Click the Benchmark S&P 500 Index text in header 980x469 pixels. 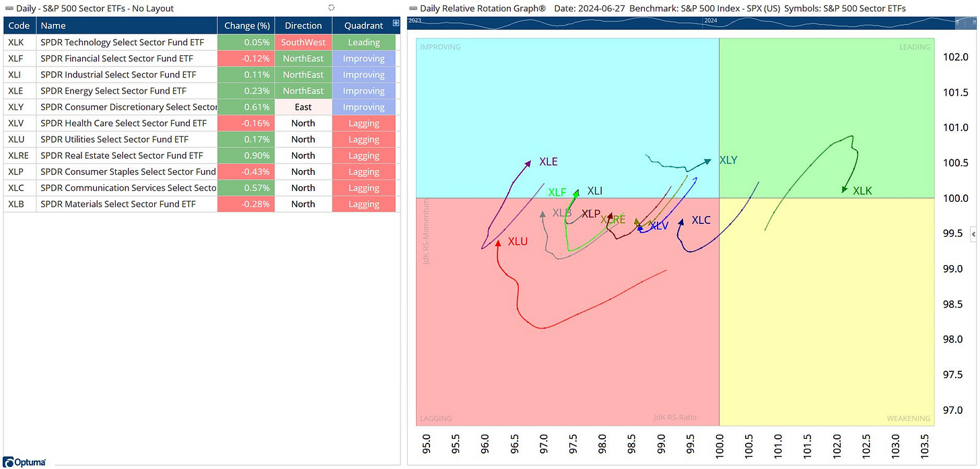(704, 9)
